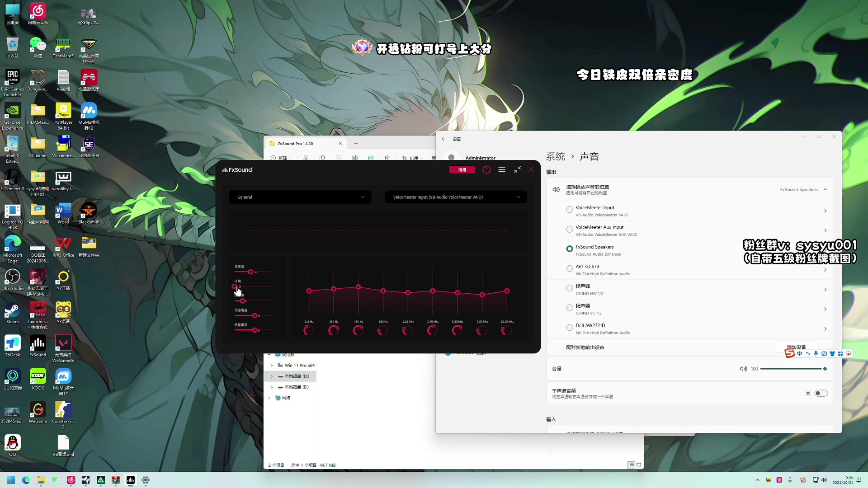Click the 13.00 kHz frequency knob
The width and height of the screenshot is (868, 488).
coord(507,331)
